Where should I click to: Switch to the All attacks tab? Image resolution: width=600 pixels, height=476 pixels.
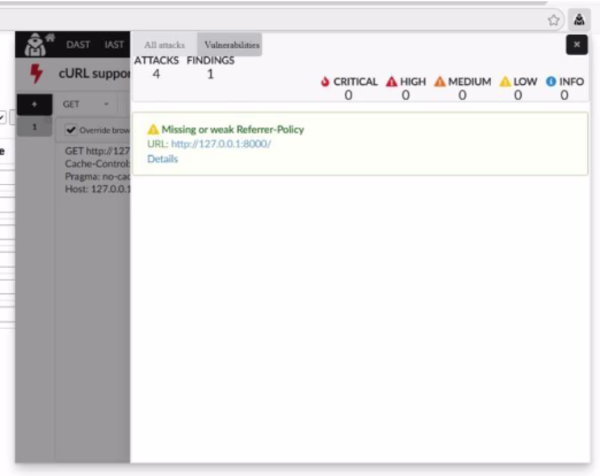(165, 45)
